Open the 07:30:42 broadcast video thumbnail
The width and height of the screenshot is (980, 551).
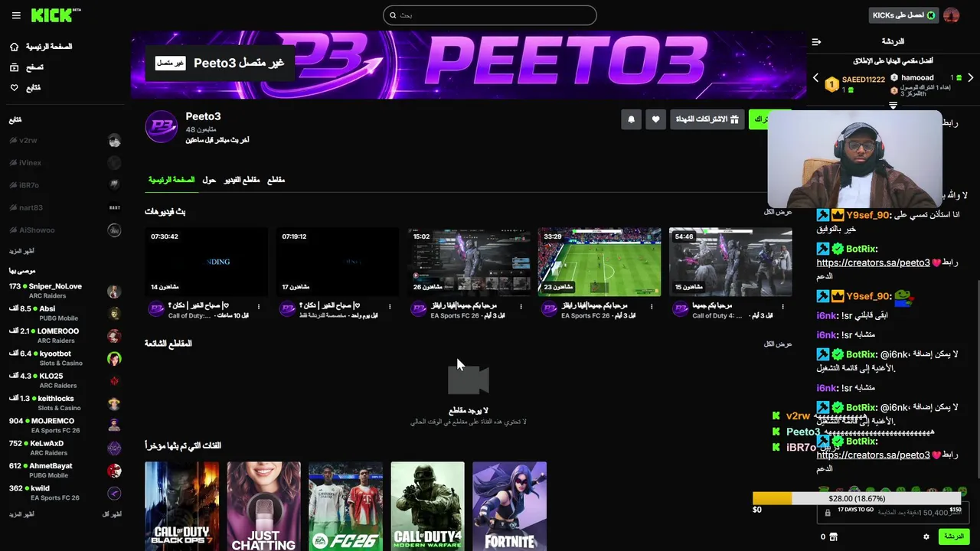(207, 262)
